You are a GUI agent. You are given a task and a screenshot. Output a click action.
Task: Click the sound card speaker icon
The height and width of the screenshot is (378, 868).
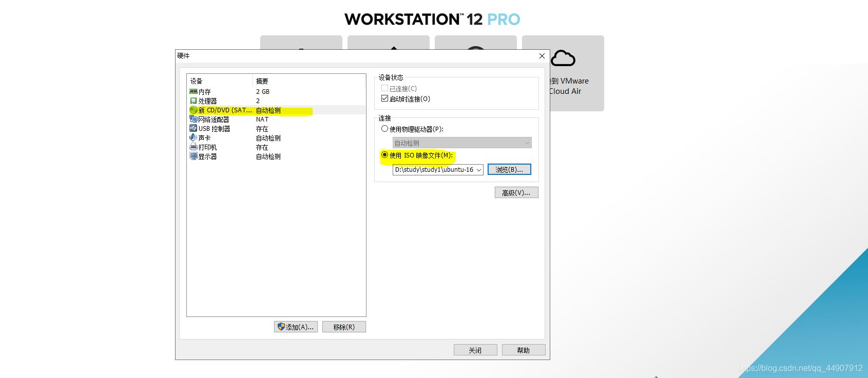[194, 138]
